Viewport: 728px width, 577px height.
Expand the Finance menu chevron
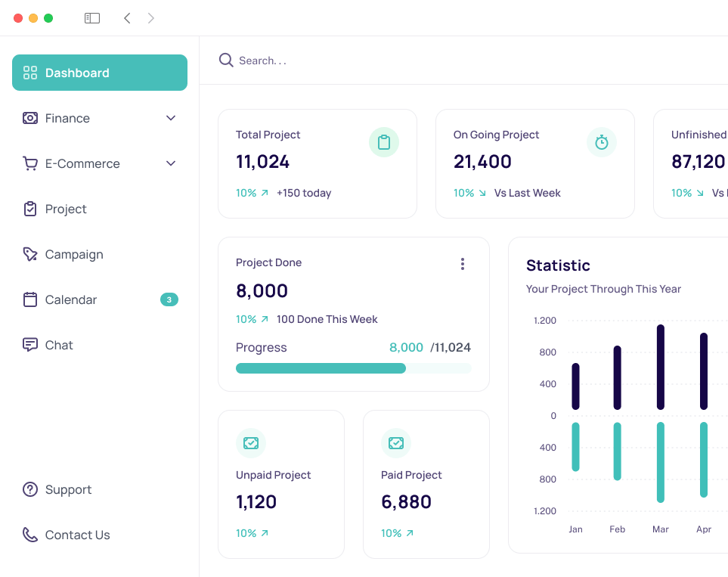click(x=171, y=118)
